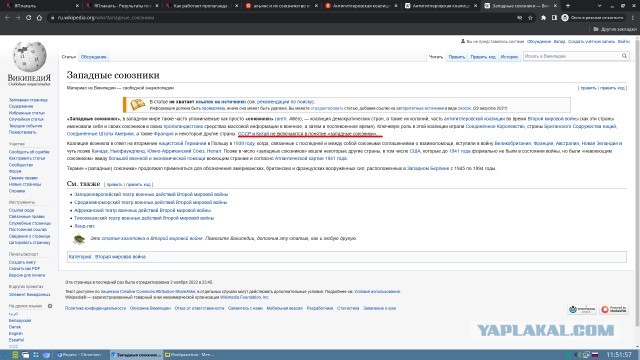Image resolution: width=640 pixels, height=360 pixels.
Task: Open the Вторая мировая война category link
Action: point(120,257)
